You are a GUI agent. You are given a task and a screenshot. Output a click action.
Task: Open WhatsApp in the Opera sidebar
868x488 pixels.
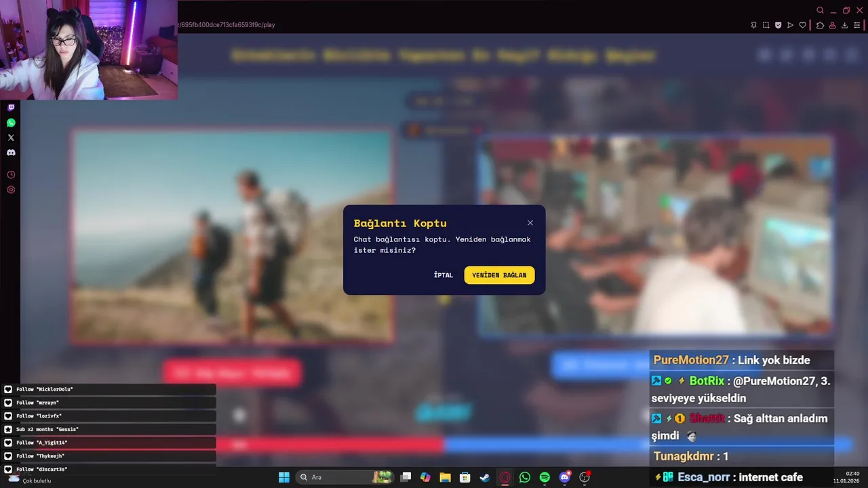(x=11, y=123)
